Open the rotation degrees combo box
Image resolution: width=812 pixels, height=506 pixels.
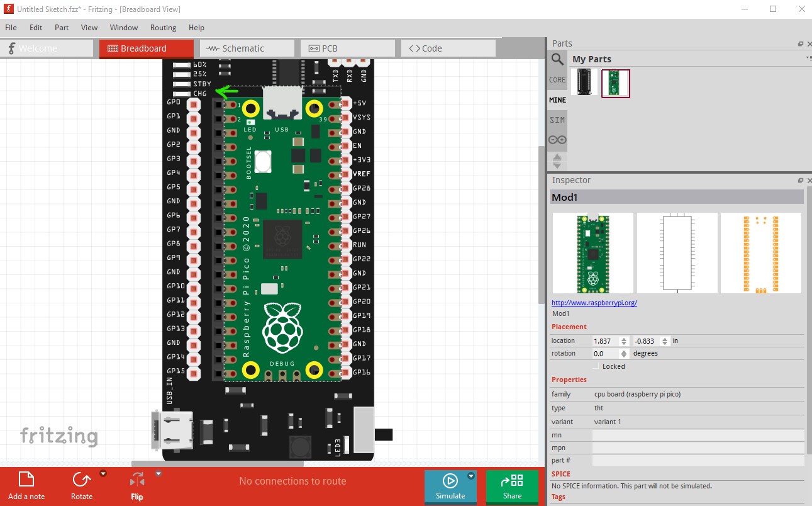(x=611, y=354)
